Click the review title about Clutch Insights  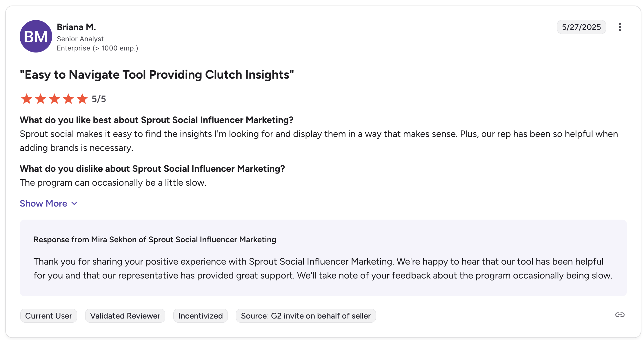157,75
